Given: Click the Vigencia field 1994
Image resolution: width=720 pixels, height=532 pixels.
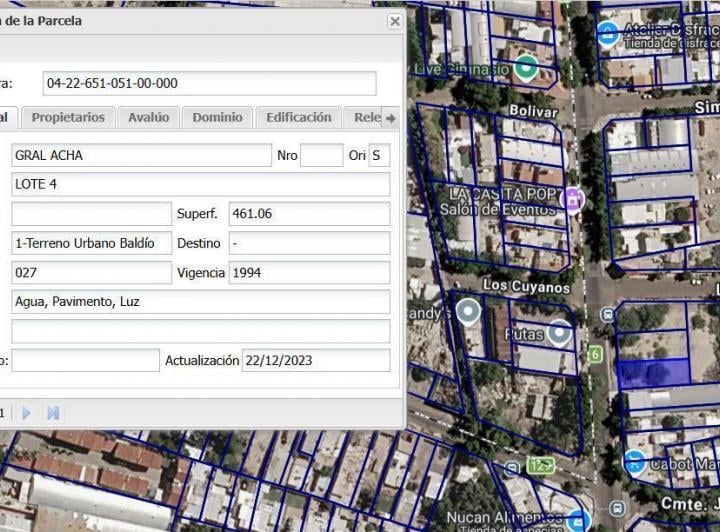Looking at the screenshot, I should tap(309, 273).
